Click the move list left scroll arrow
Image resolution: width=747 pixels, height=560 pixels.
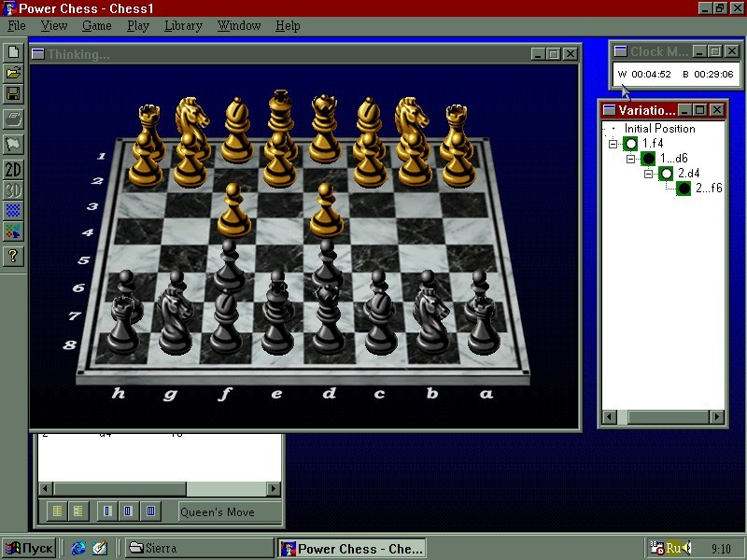pyautogui.click(x=46, y=488)
